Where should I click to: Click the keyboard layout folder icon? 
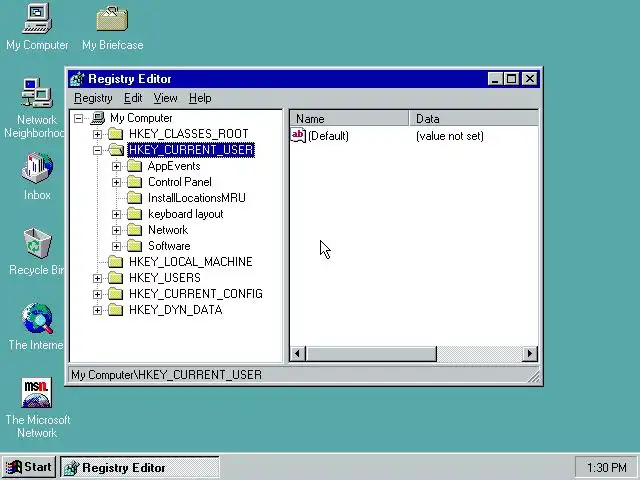135,214
